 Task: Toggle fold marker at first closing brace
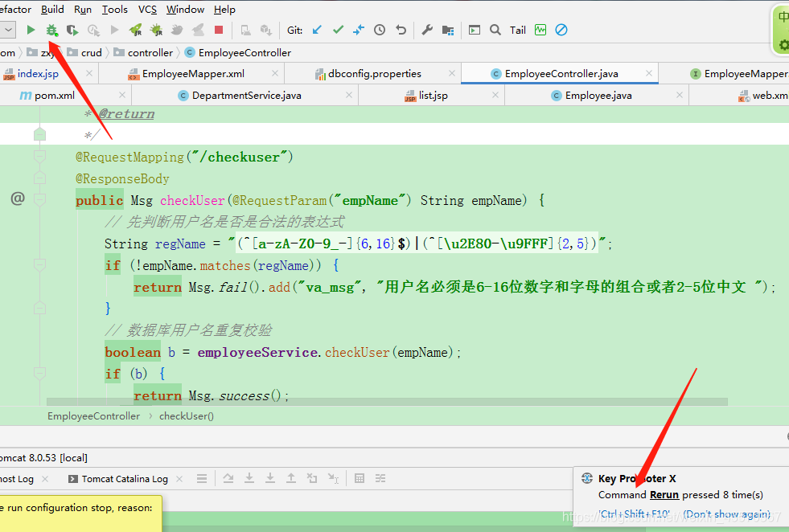click(x=39, y=308)
